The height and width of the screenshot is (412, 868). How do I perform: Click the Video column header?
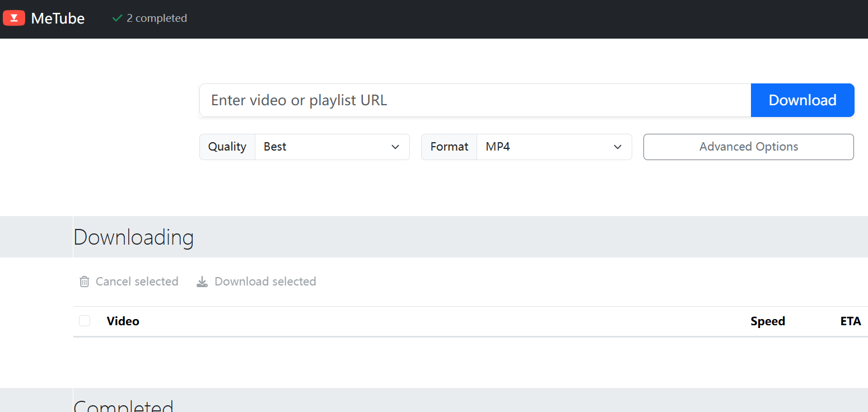pos(123,321)
